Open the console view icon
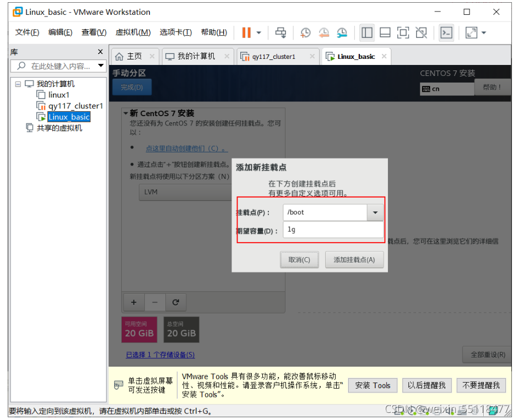Screen dimensions: 518x420 [446, 32]
